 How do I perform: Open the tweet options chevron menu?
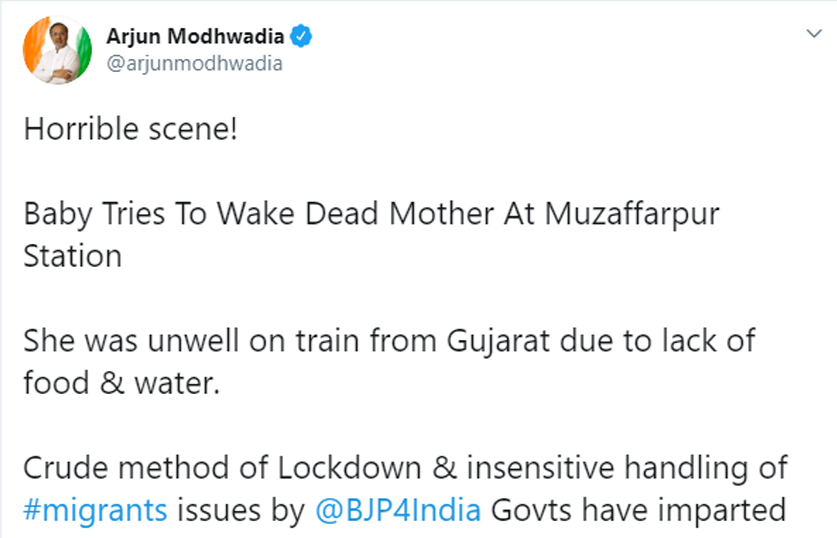[813, 35]
